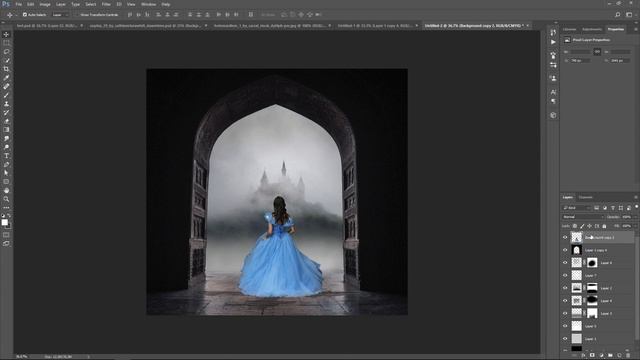The image size is (640, 360).
Task: Open the Actions panel play icon
Action: 553,42
